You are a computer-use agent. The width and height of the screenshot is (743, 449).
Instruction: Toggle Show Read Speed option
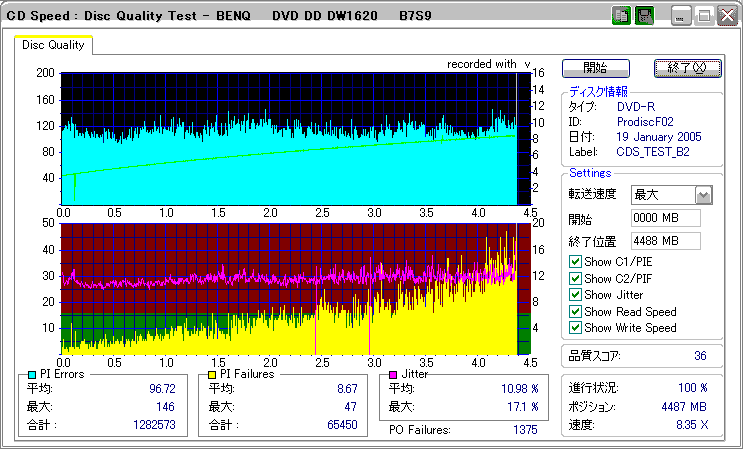click(575, 311)
